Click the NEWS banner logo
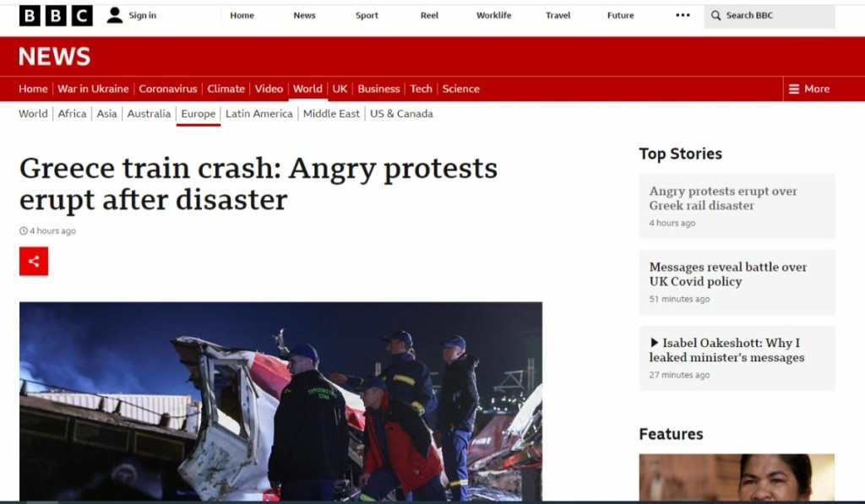 (55, 57)
